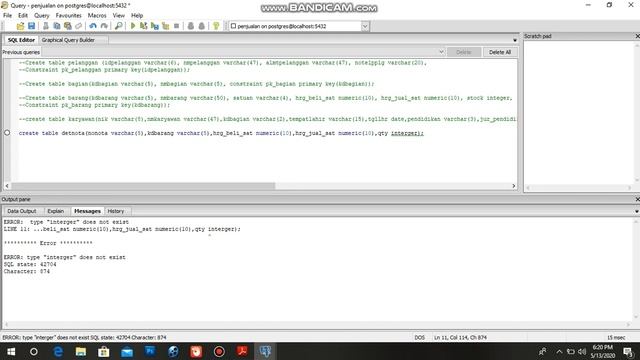Screen dimensions: 640x360
Task: Click inside the Scratch pad text area
Action: click(579, 112)
